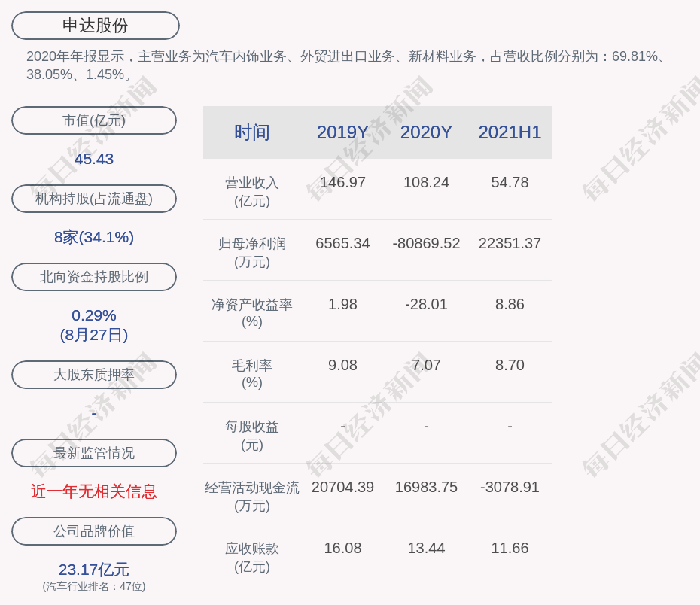
Task: Select ROE value 8.86
Action: tap(510, 304)
